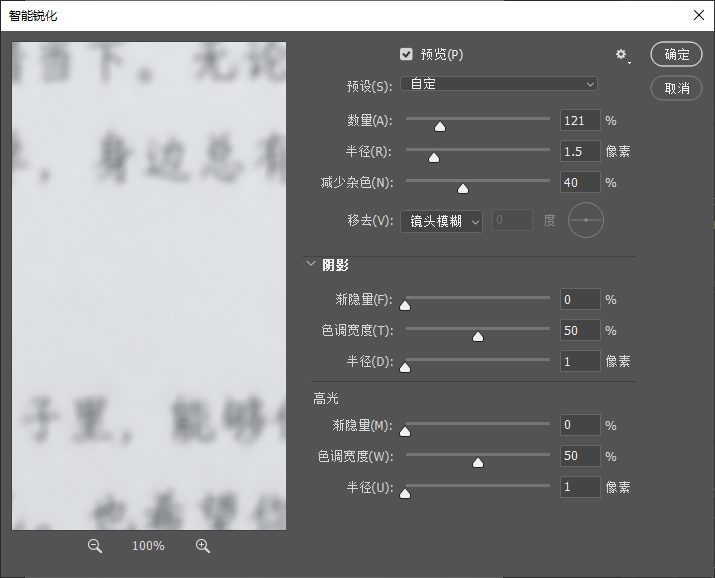Click the 减少杂色(N) slider handle
Screen dimensions: 715x578
[x=463, y=188]
